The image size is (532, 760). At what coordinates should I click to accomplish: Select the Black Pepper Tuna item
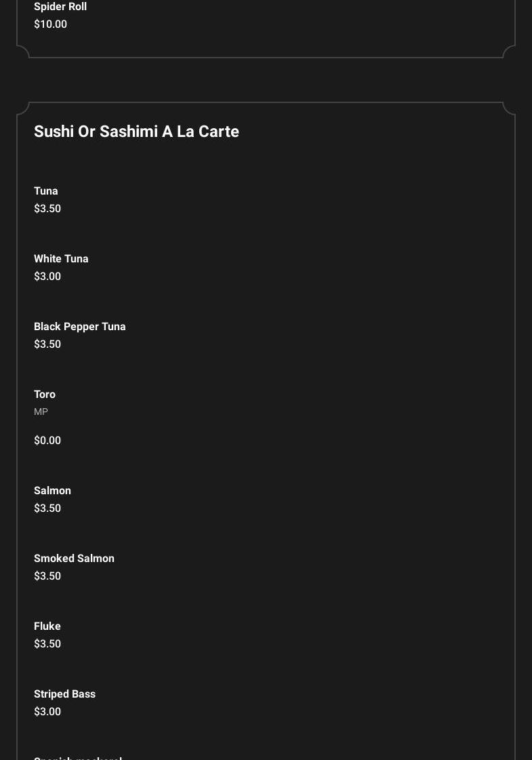[80, 327]
